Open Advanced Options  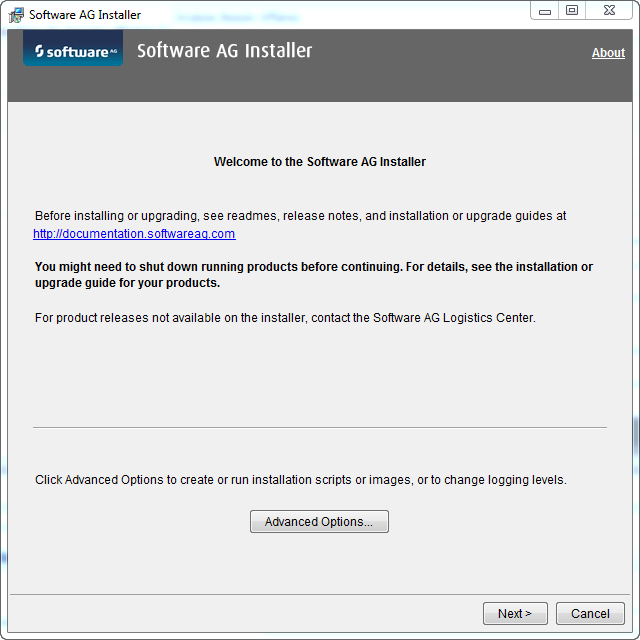point(319,522)
